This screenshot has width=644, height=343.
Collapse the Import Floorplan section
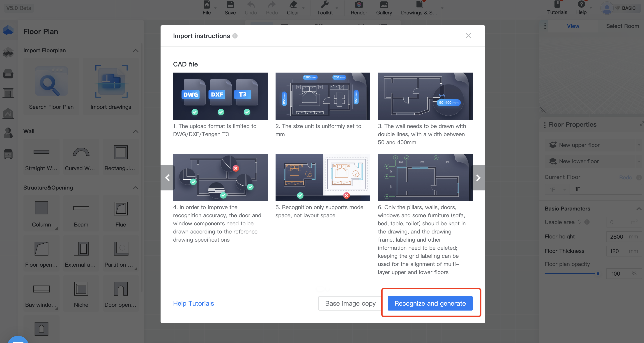136,50
